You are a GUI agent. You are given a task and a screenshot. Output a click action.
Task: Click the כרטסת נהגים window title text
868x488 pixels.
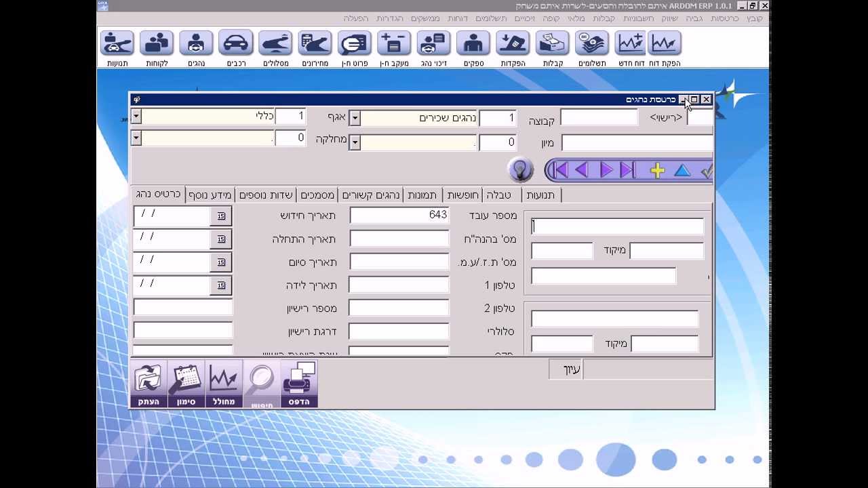[650, 100]
